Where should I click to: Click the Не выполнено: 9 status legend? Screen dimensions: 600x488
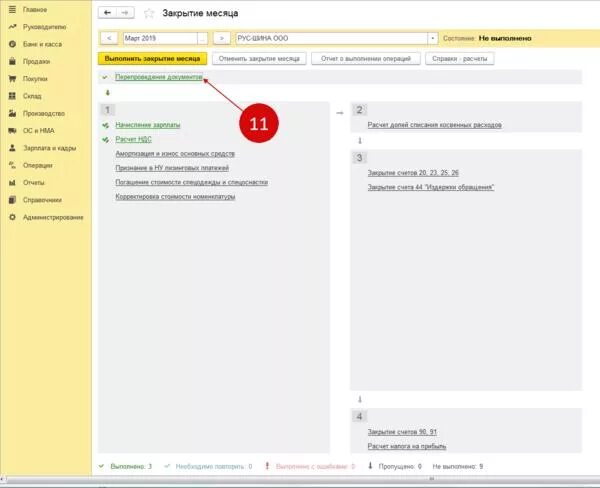[458, 466]
